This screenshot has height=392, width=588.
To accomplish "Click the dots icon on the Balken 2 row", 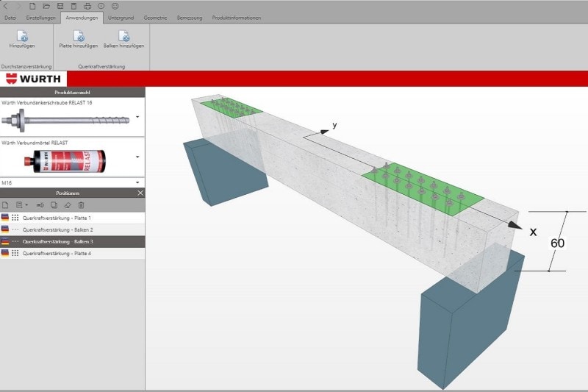I will (15, 229).
